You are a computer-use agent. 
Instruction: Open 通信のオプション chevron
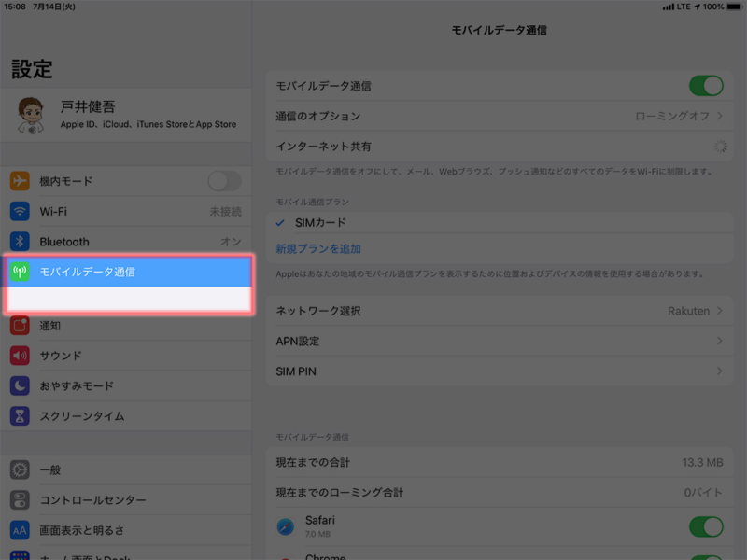pyautogui.click(x=719, y=116)
